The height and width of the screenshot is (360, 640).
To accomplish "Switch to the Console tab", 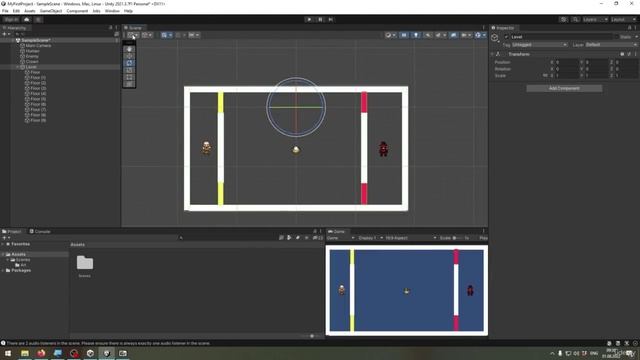I will tap(40, 231).
